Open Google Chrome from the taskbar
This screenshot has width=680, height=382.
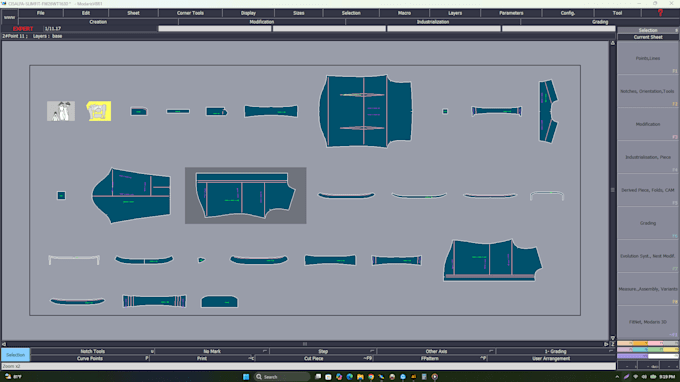pos(371,377)
